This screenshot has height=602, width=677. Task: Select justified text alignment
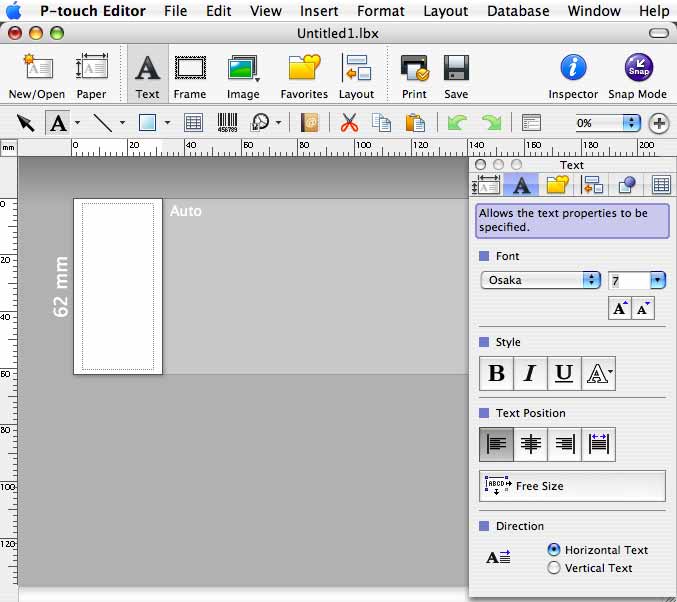click(x=598, y=444)
